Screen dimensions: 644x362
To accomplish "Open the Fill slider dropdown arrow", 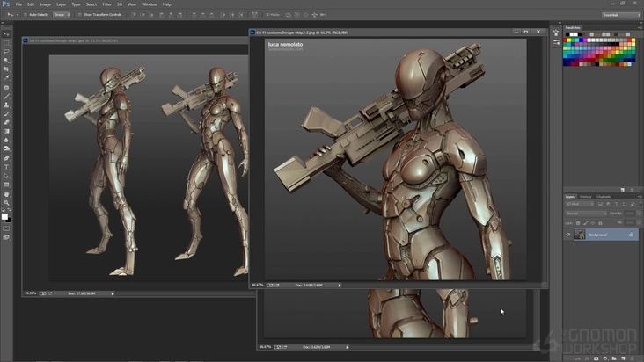I will (x=639, y=222).
